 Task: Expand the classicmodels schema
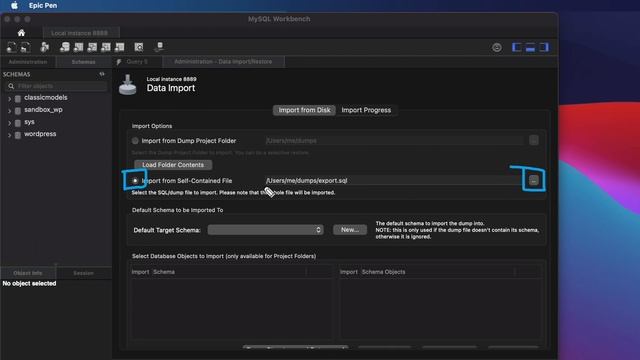pyautogui.click(x=9, y=98)
